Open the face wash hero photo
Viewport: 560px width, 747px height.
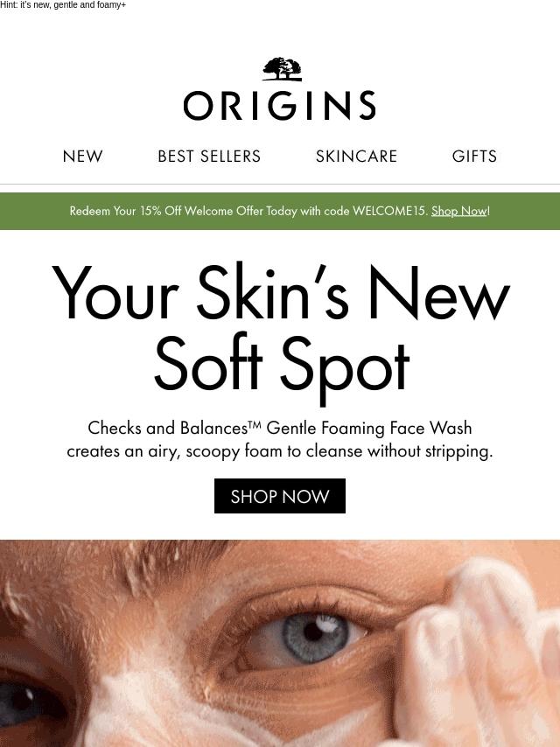[280, 643]
